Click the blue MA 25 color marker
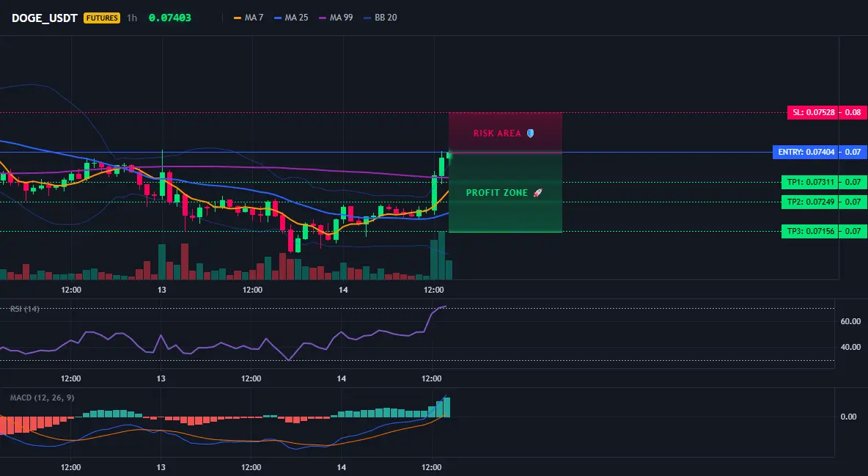The height and width of the screenshot is (476, 868). [x=278, y=18]
